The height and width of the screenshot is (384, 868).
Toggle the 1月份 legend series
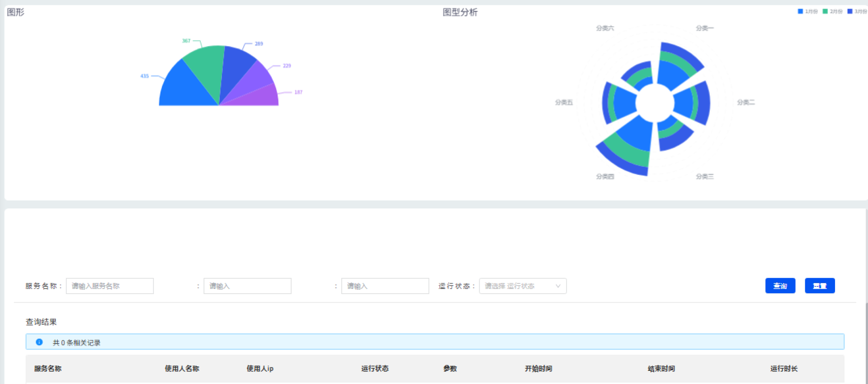[x=807, y=11]
